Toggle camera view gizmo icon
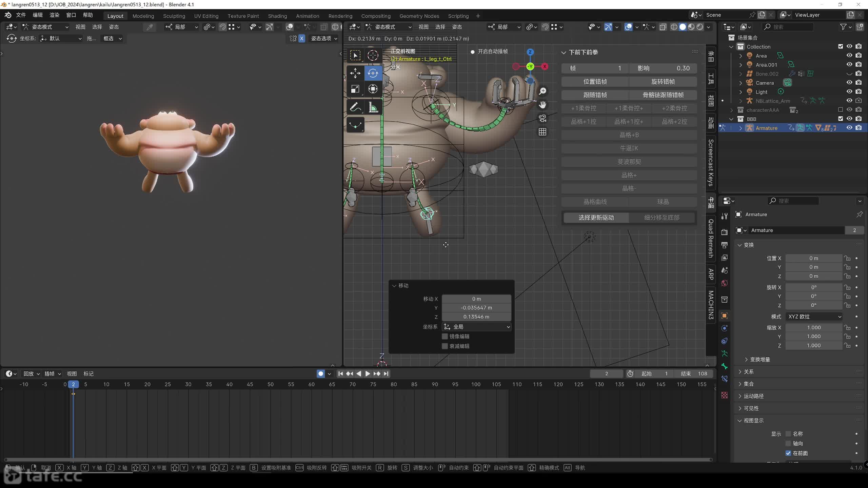Image resolution: width=868 pixels, height=488 pixels. [x=542, y=118]
